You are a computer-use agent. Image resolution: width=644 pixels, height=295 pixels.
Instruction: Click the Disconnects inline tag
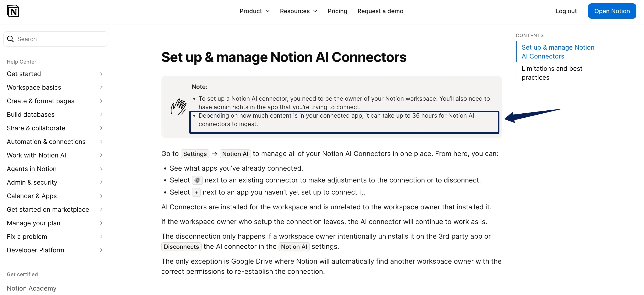(x=181, y=247)
